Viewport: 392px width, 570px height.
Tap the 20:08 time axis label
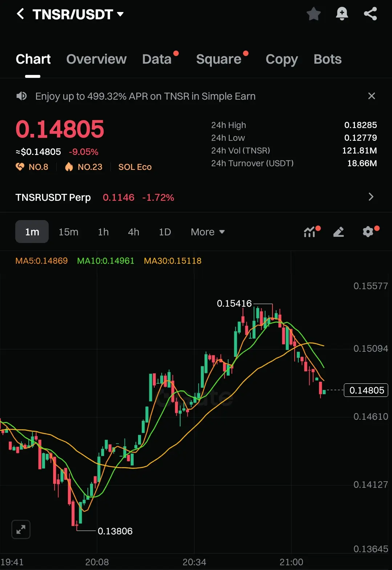pos(97,562)
